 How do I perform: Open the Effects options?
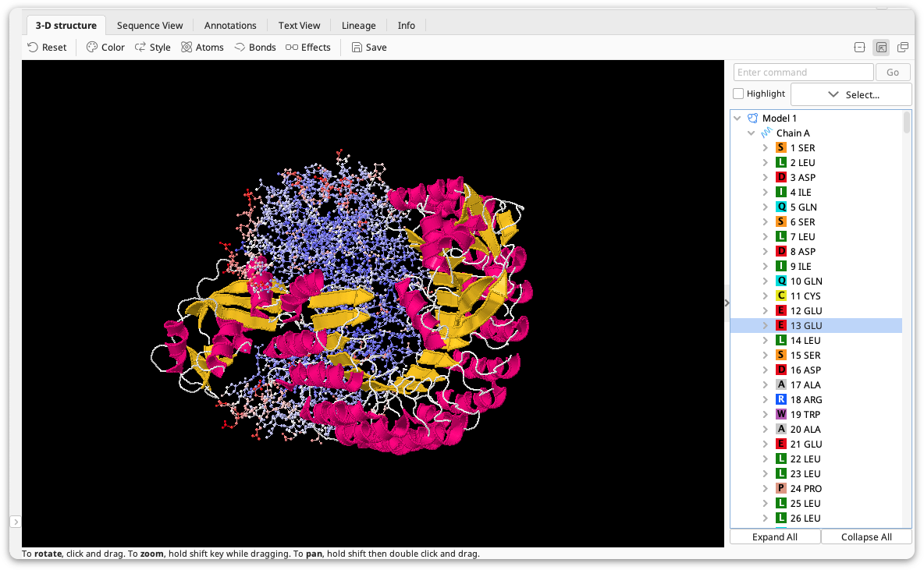308,47
